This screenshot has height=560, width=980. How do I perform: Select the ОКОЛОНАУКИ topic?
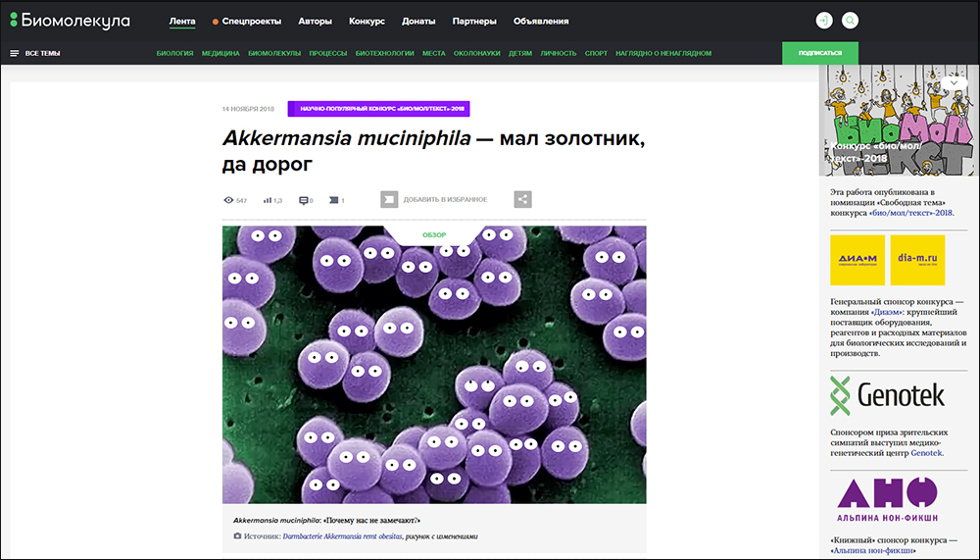tap(477, 53)
